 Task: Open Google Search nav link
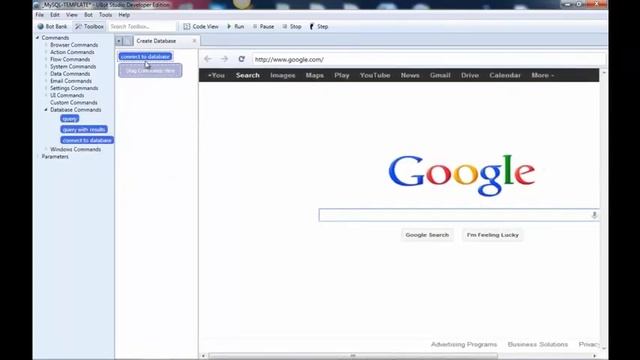coord(248,76)
